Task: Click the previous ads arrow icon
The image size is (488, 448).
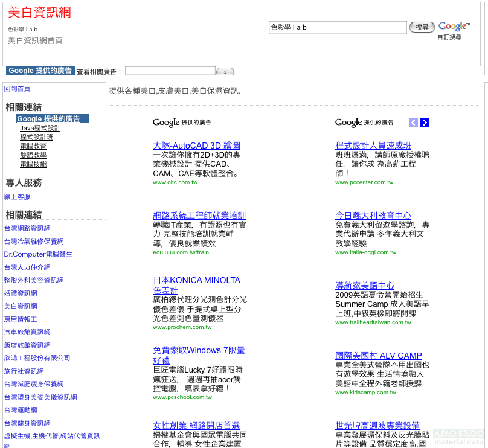Action: point(413,123)
